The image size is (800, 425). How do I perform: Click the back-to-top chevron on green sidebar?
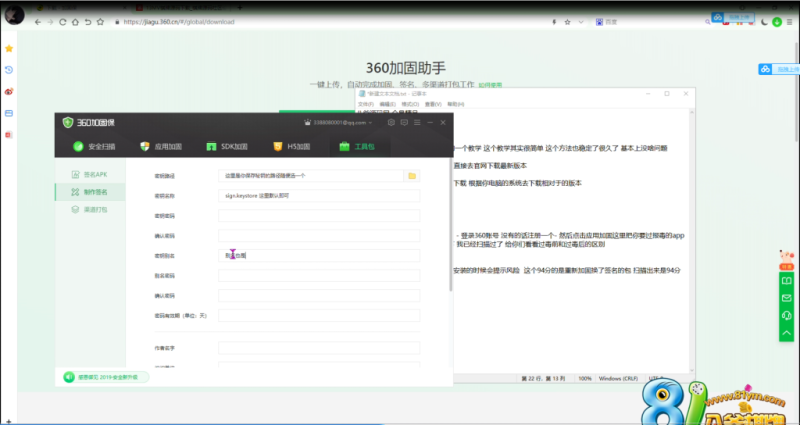786,333
